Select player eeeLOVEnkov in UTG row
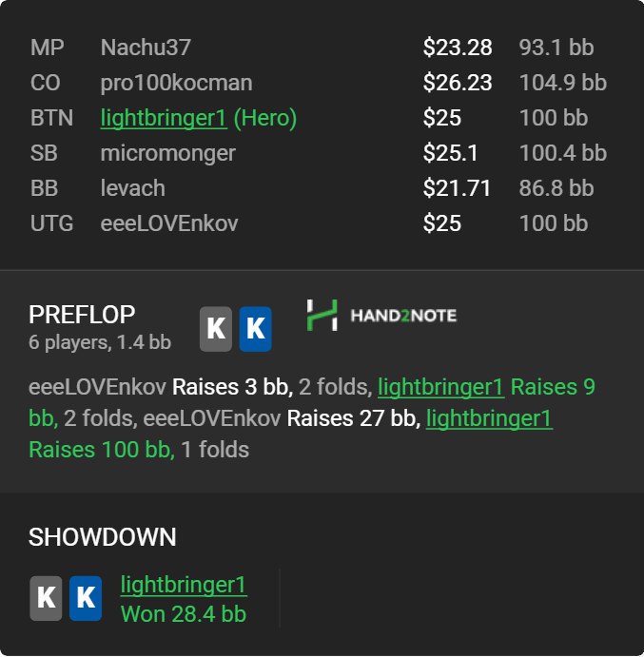 click(169, 222)
